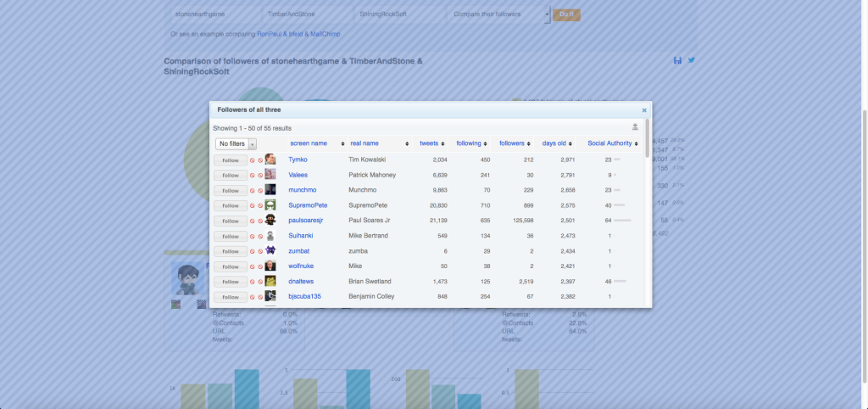Follow the user bjscuba135
This screenshot has height=409, width=868.
click(231, 297)
